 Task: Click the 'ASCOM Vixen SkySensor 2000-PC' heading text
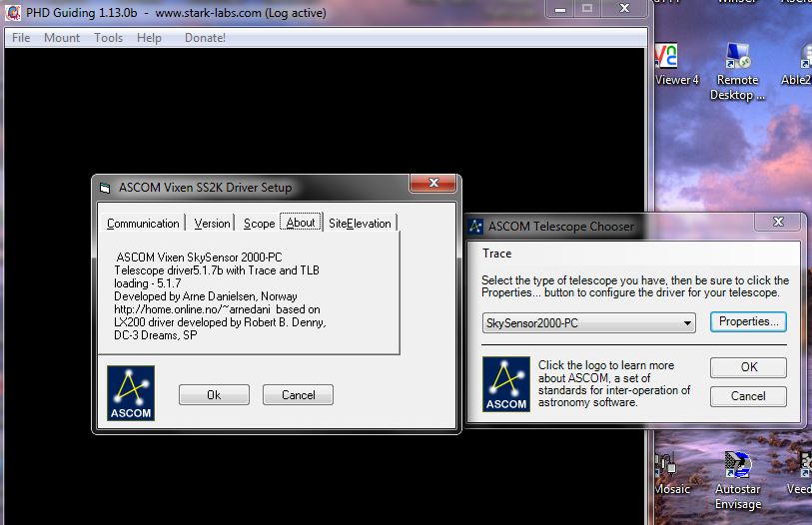tap(199, 258)
